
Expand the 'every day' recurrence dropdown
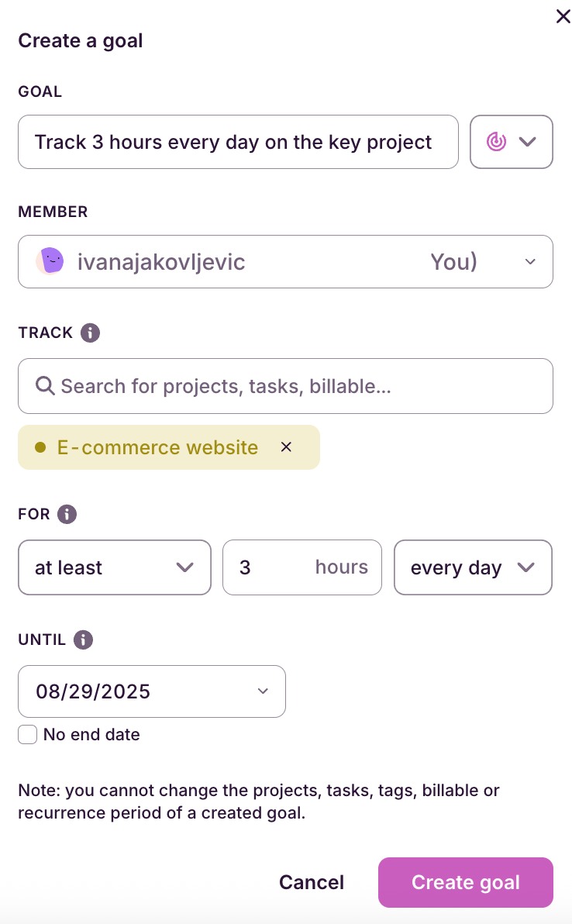[473, 567]
